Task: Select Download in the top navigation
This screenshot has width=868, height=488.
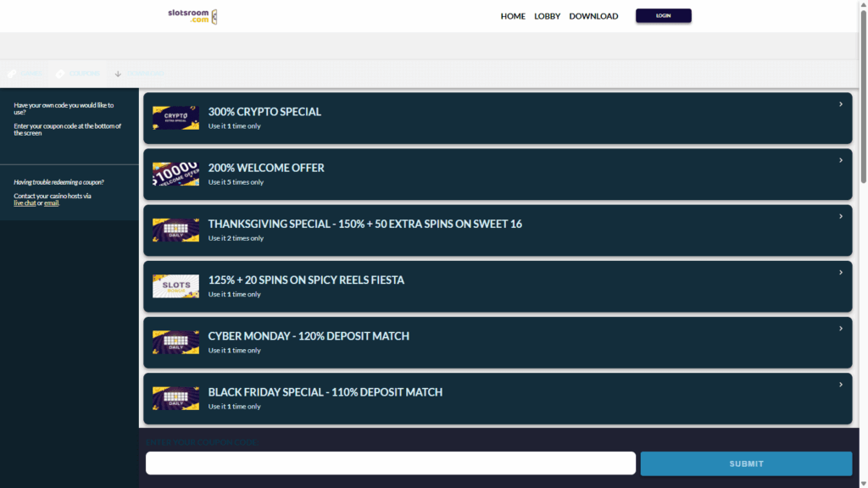Action: (x=593, y=16)
